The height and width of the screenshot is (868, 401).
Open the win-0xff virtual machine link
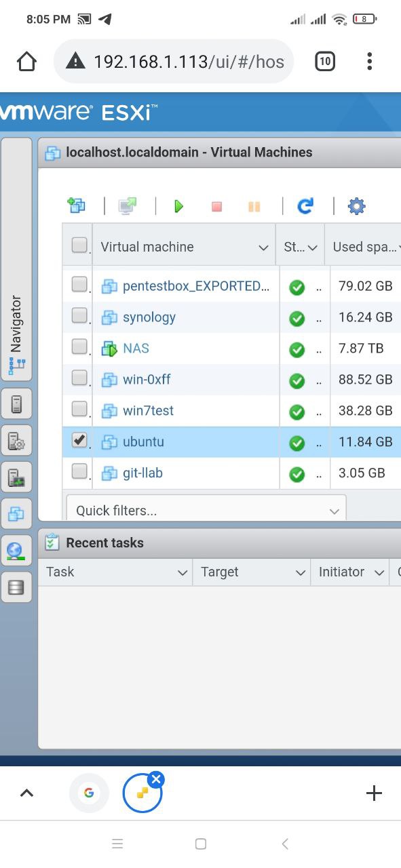pyautogui.click(x=147, y=379)
